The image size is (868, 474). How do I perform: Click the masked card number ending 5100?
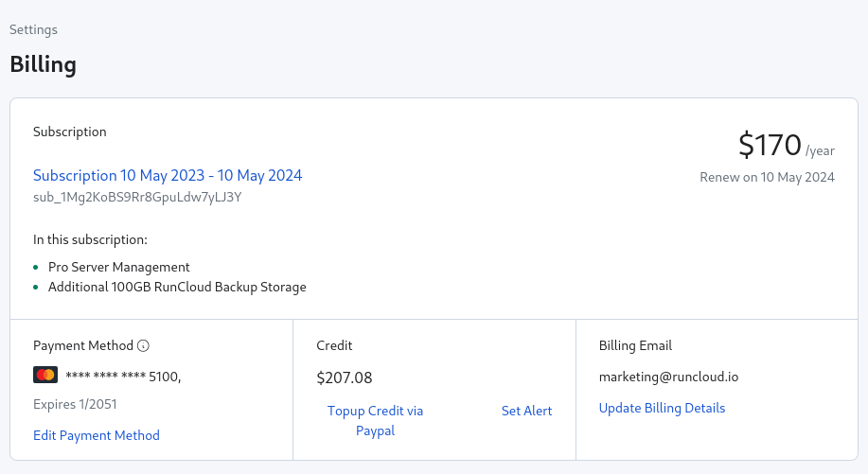pos(123,377)
